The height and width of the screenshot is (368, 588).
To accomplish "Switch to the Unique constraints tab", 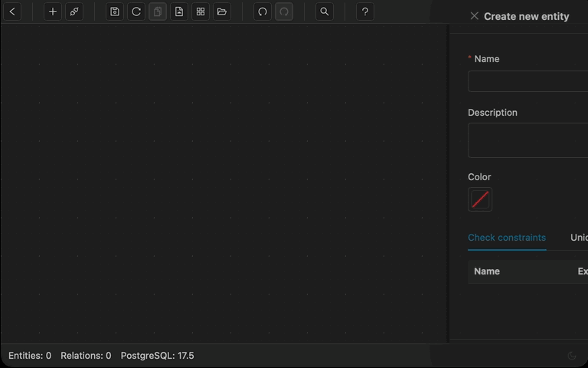I will (579, 238).
